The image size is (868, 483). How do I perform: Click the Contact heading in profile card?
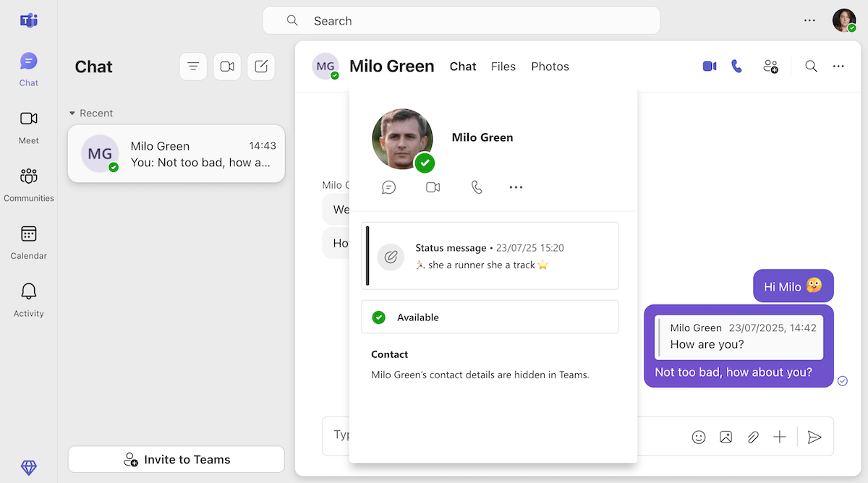pos(390,354)
